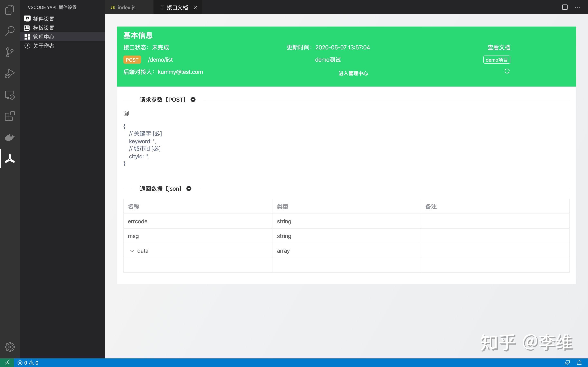Open the Extensions view icon
Image resolution: width=588 pixels, height=367 pixels.
9,116
